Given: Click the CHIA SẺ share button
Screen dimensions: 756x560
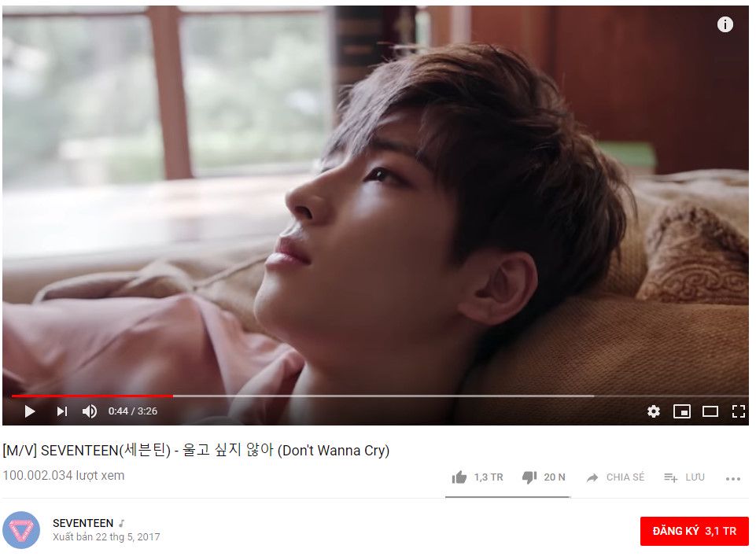Looking at the screenshot, I should coord(615,477).
